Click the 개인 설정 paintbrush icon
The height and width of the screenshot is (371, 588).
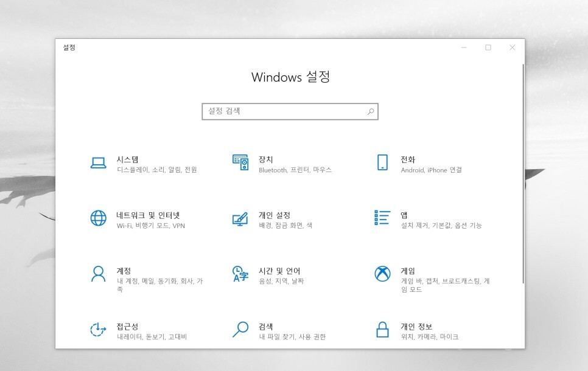240,219
